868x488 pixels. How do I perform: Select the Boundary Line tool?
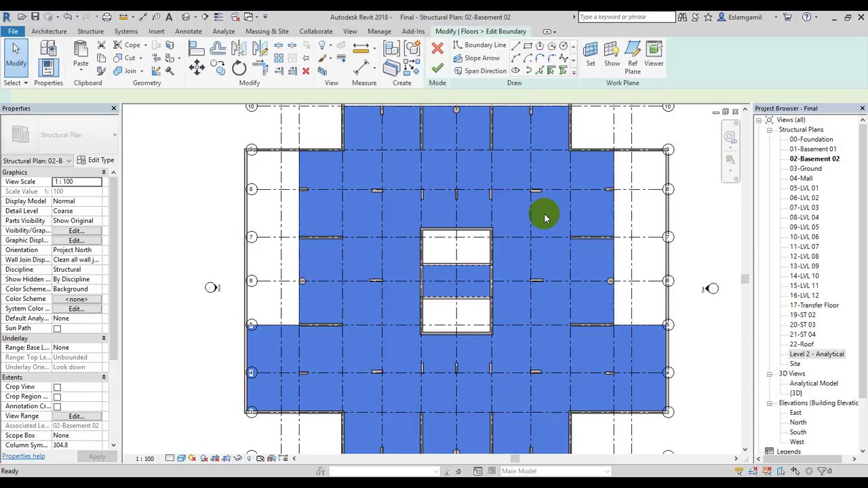pos(479,45)
